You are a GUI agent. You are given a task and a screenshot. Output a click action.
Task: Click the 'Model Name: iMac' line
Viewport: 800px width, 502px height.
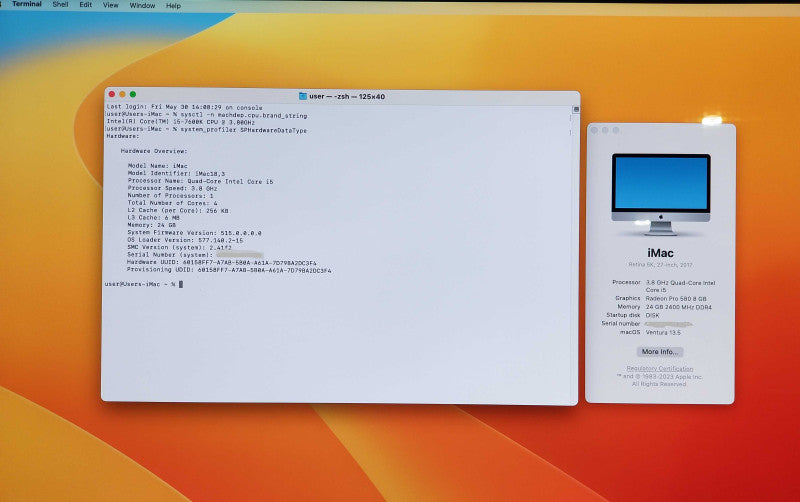[x=158, y=166]
